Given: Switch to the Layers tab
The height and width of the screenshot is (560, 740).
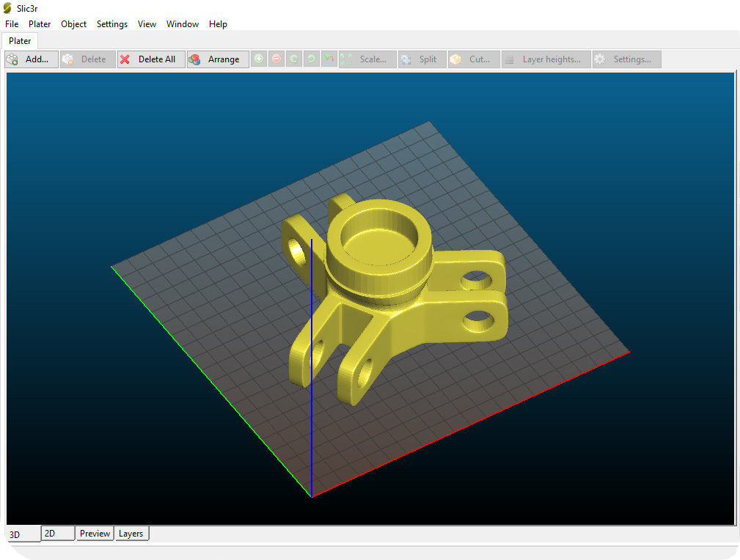Looking at the screenshot, I should [131, 534].
